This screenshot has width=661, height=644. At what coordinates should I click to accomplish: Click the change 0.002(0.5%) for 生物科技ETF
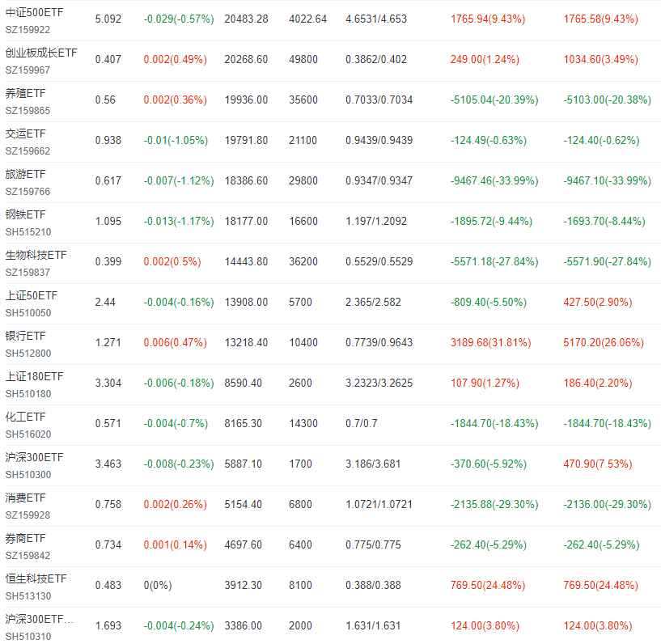point(172,262)
